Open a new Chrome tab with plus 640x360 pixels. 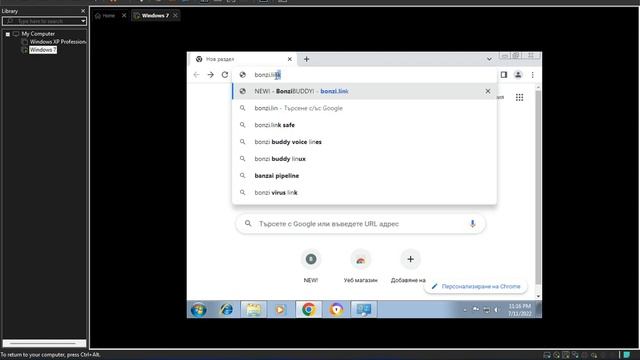pos(307,59)
